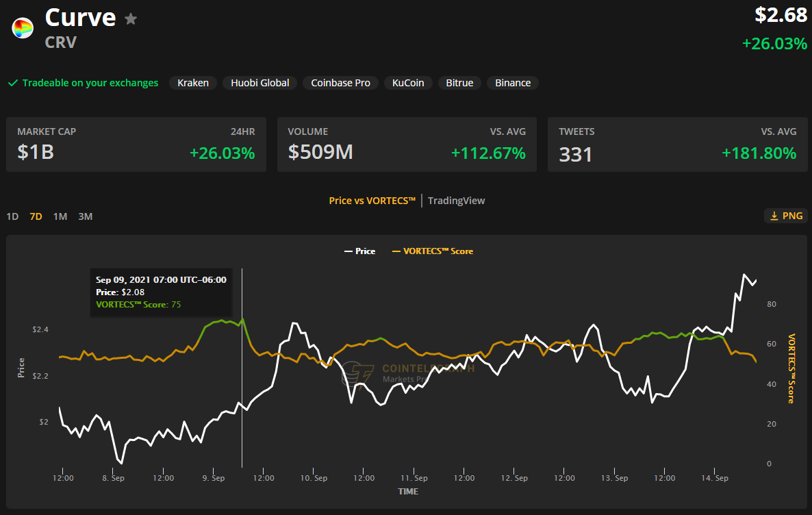Select the 7D time range

36,216
